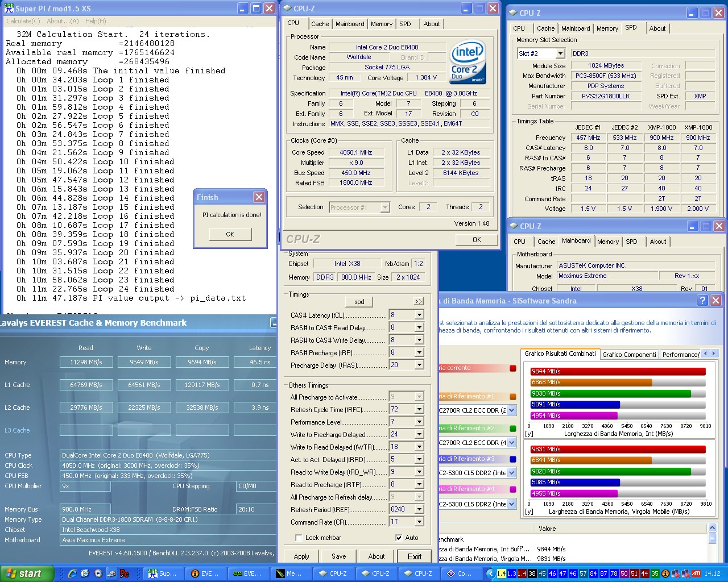The image size is (728, 582).
Task: Click the Exit button in MemSet
Action: click(415, 556)
